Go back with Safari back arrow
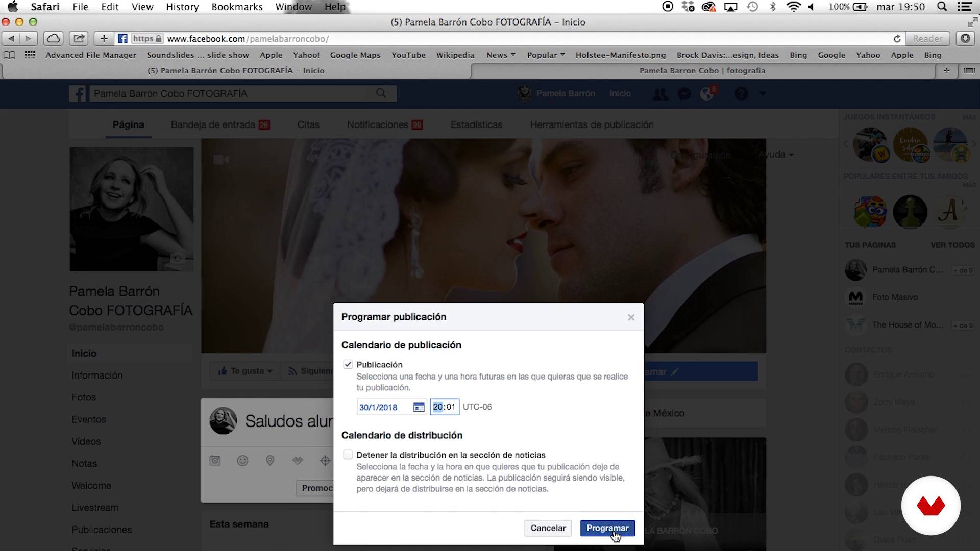 (x=11, y=38)
